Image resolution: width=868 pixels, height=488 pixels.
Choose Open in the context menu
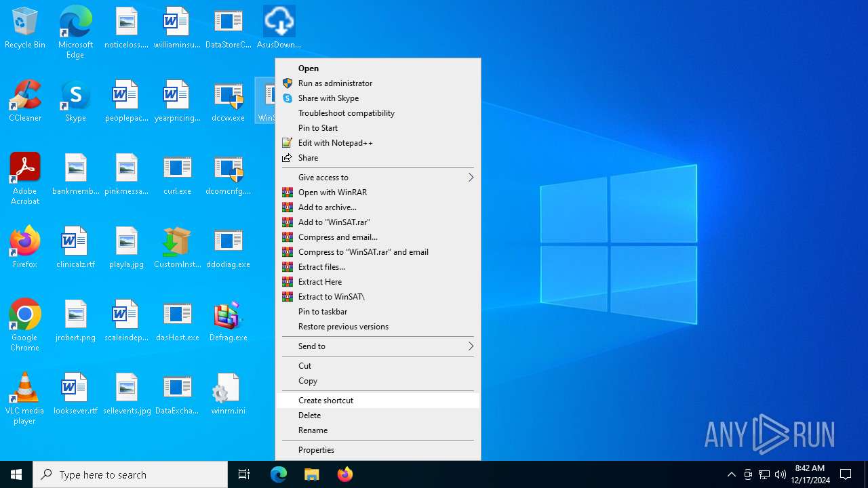pos(378,68)
